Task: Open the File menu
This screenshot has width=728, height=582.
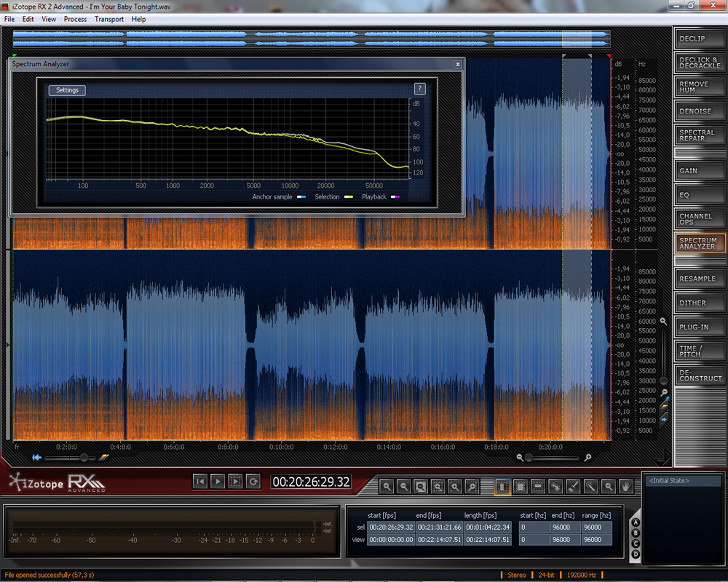Action: point(9,19)
